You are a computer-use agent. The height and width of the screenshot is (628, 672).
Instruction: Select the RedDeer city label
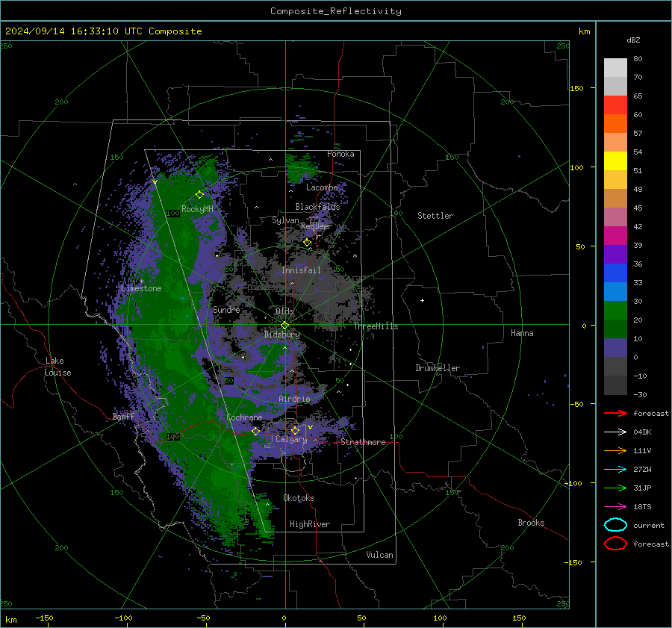pyautogui.click(x=317, y=226)
